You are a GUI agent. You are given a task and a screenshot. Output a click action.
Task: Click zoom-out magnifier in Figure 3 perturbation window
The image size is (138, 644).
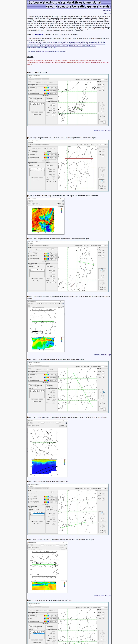(30, 201)
